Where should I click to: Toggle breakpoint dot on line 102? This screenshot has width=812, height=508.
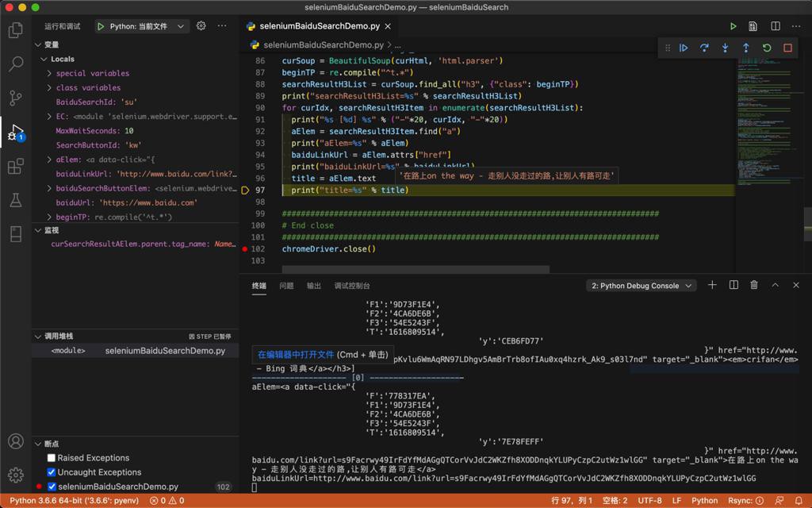245,248
